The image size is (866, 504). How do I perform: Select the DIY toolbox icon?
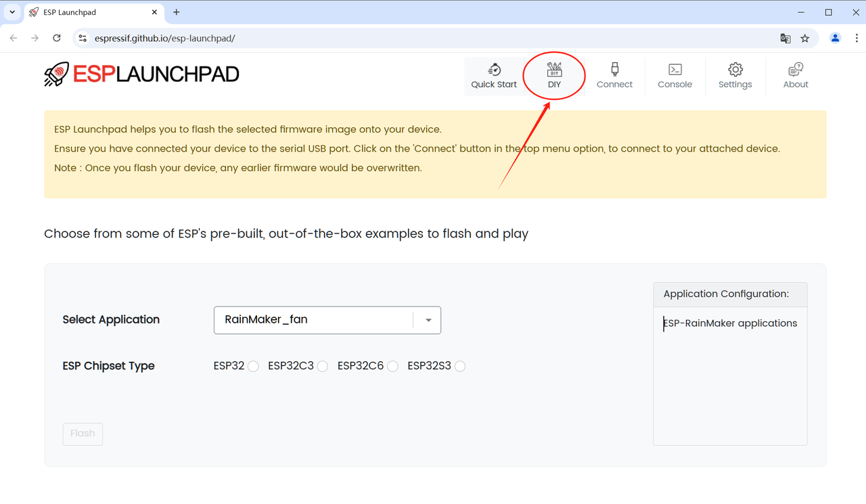tap(554, 69)
